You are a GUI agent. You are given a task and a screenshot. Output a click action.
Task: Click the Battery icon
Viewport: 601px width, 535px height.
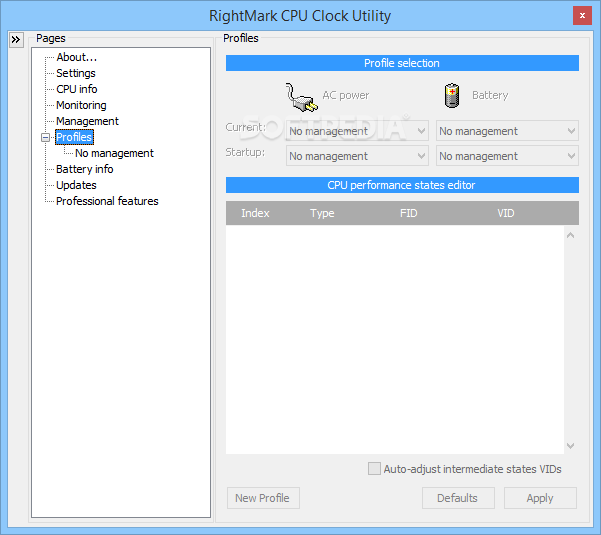click(452, 95)
